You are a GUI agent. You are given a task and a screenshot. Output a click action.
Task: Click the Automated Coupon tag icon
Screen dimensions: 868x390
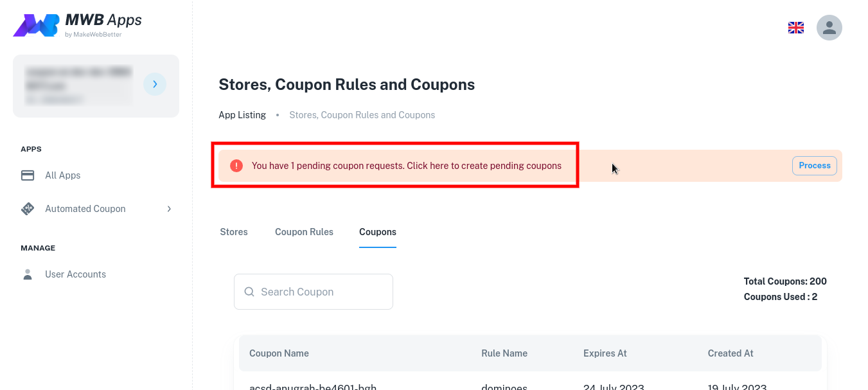28,209
